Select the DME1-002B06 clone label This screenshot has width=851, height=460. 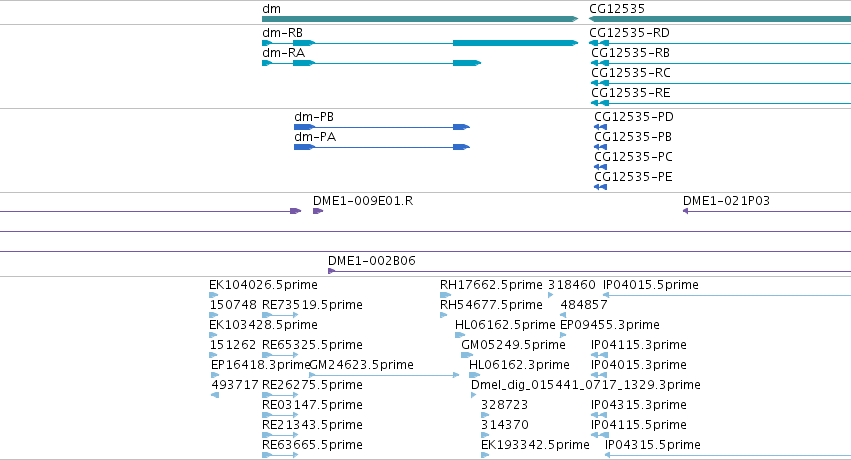pyautogui.click(x=372, y=261)
